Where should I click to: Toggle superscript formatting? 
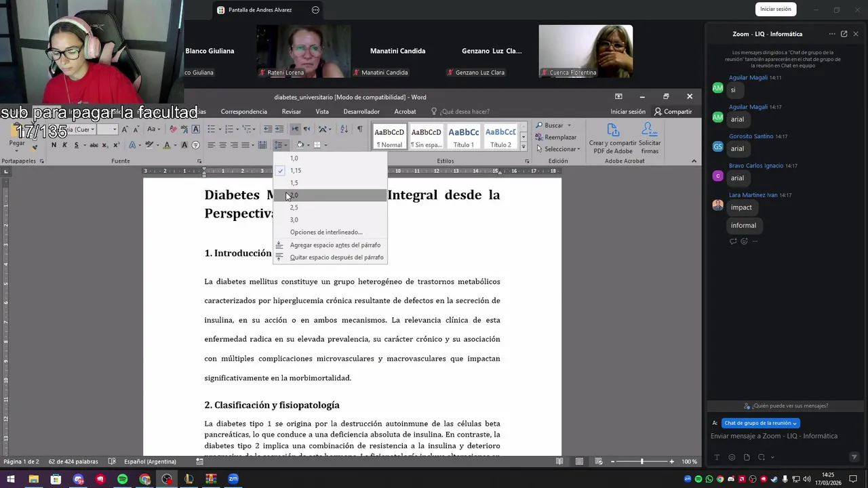pyautogui.click(x=117, y=145)
